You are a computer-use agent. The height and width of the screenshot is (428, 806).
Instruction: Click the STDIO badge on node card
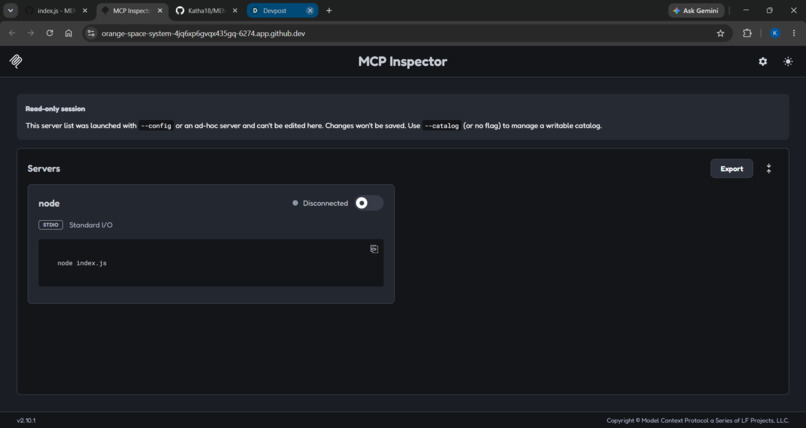(x=50, y=225)
